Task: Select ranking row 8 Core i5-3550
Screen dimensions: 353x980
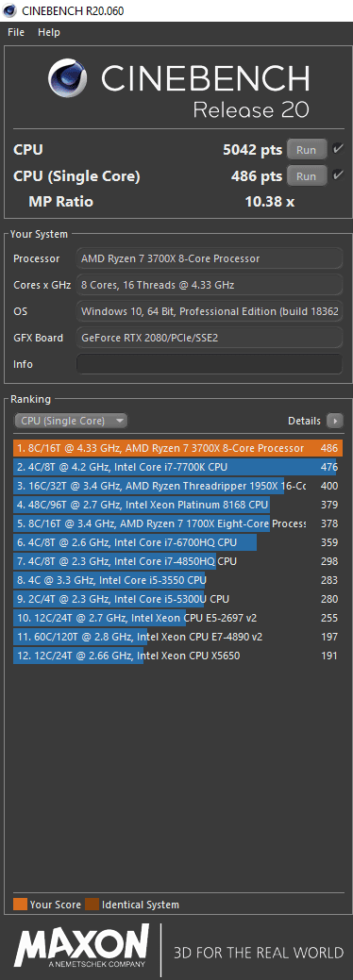Action: [177, 580]
